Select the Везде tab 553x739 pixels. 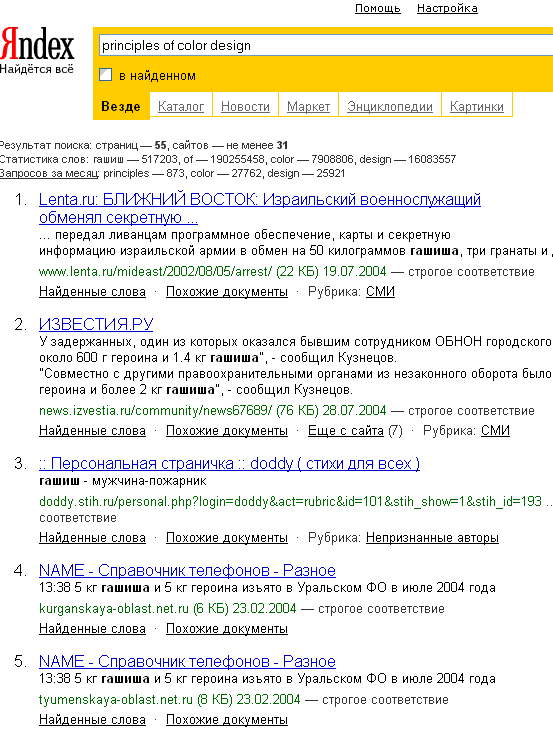[121, 107]
